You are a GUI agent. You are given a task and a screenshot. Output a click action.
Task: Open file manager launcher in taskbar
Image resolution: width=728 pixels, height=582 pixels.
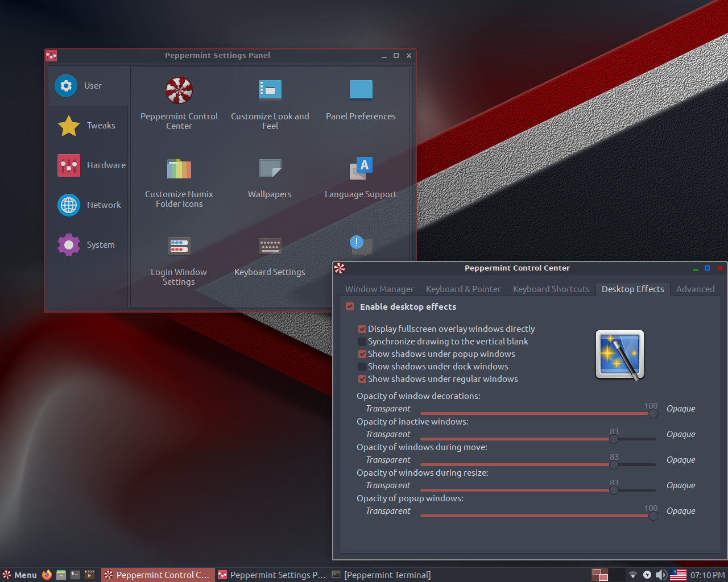pyautogui.click(x=61, y=575)
